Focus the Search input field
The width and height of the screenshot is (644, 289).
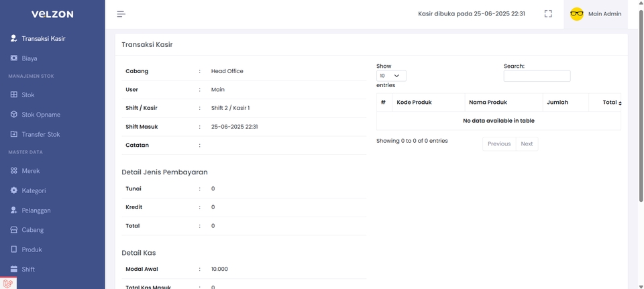point(537,76)
